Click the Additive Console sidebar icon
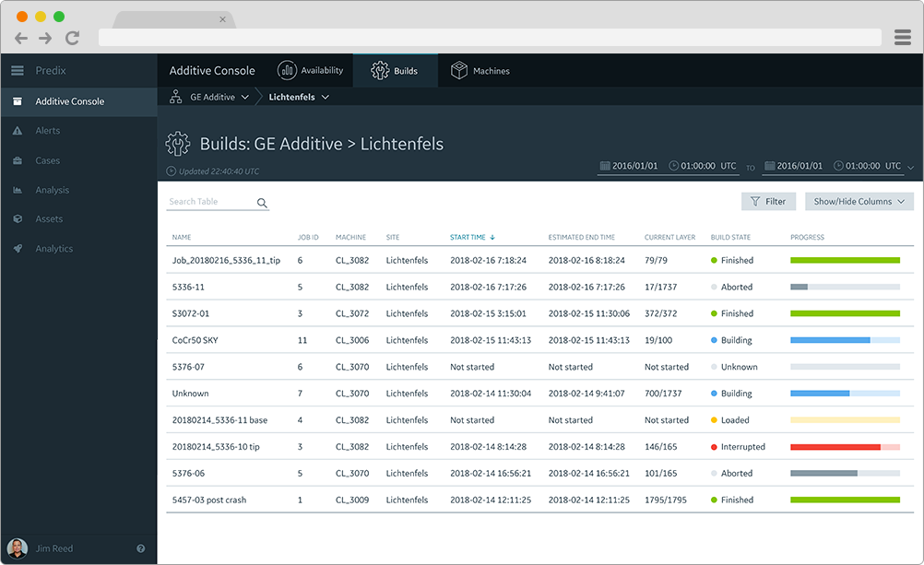Image resolution: width=924 pixels, height=565 pixels. 18,101
